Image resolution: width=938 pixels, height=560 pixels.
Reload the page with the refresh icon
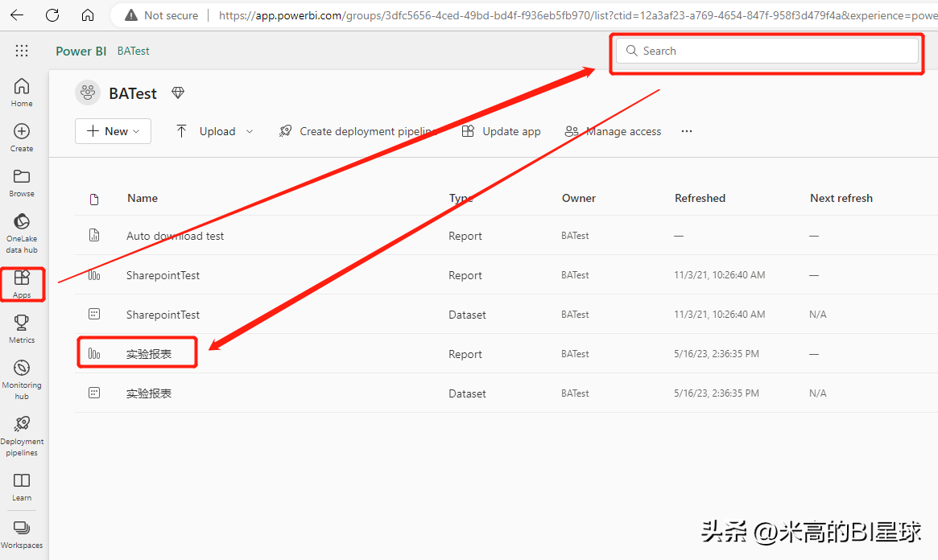coord(52,15)
